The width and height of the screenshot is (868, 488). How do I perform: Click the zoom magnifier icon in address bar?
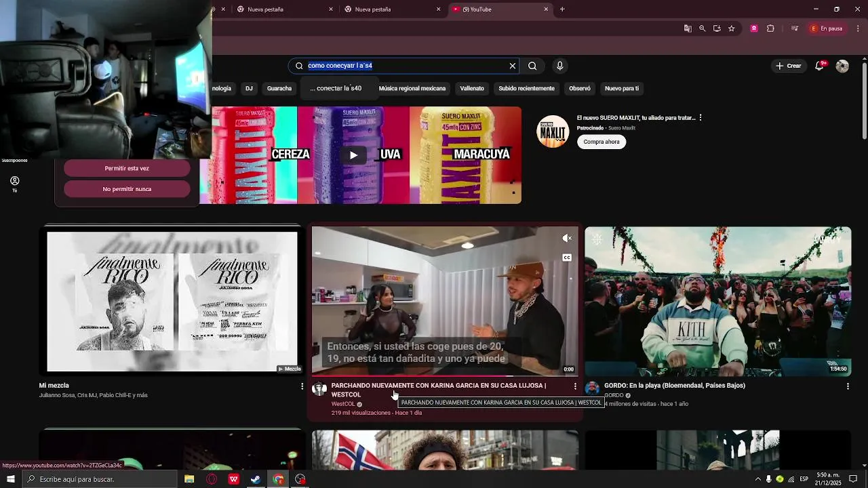702,28
